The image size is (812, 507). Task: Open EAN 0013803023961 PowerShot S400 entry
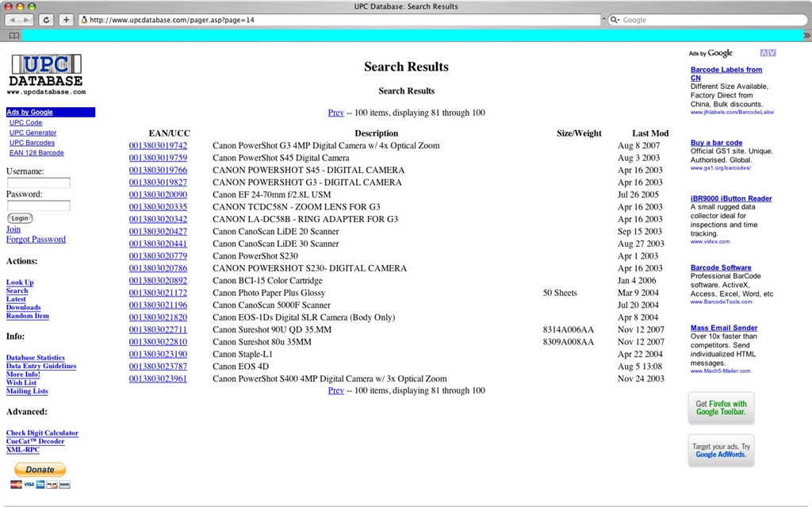pos(158,378)
